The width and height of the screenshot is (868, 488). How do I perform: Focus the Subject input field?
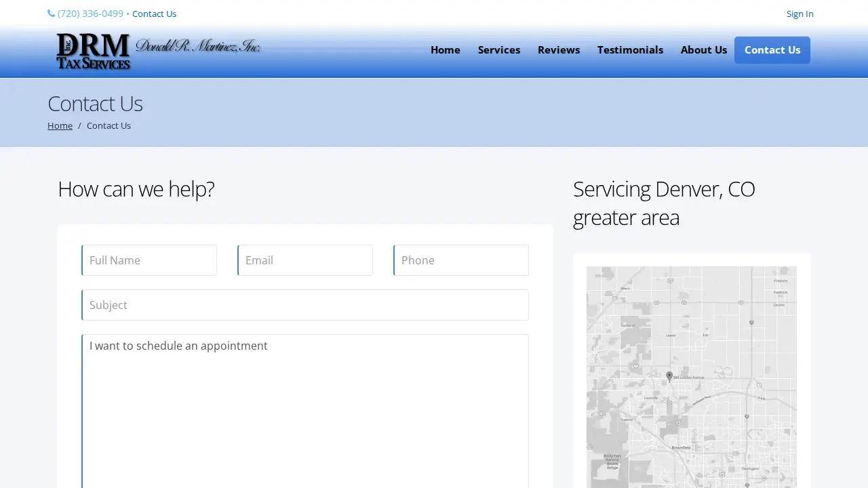[305, 305]
